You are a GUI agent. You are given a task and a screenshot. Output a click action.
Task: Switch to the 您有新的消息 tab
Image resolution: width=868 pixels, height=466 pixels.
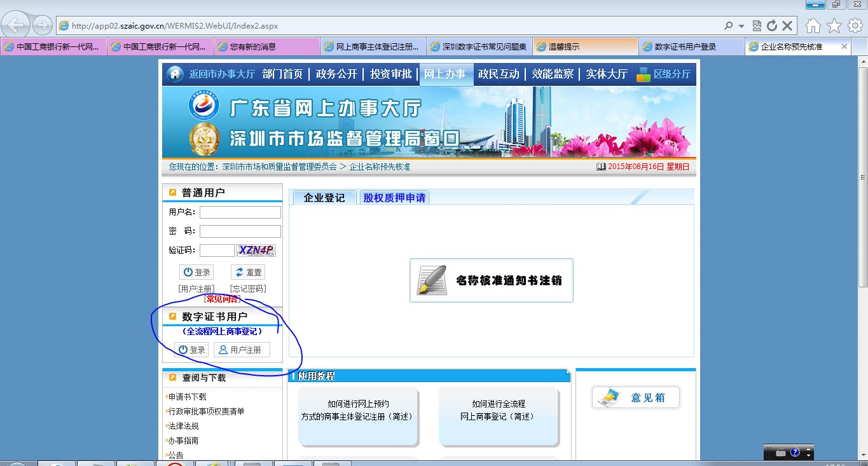pyautogui.click(x=266, y=46)
